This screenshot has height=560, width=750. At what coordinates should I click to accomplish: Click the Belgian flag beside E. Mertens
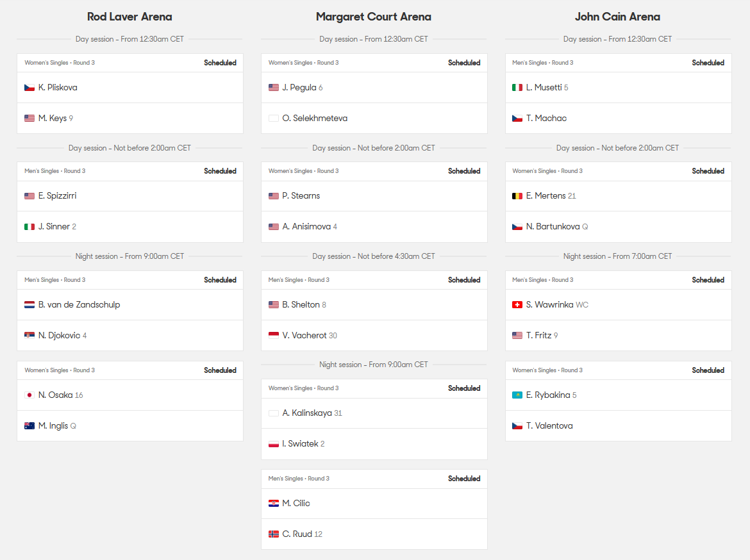click(x=517, y=196)
